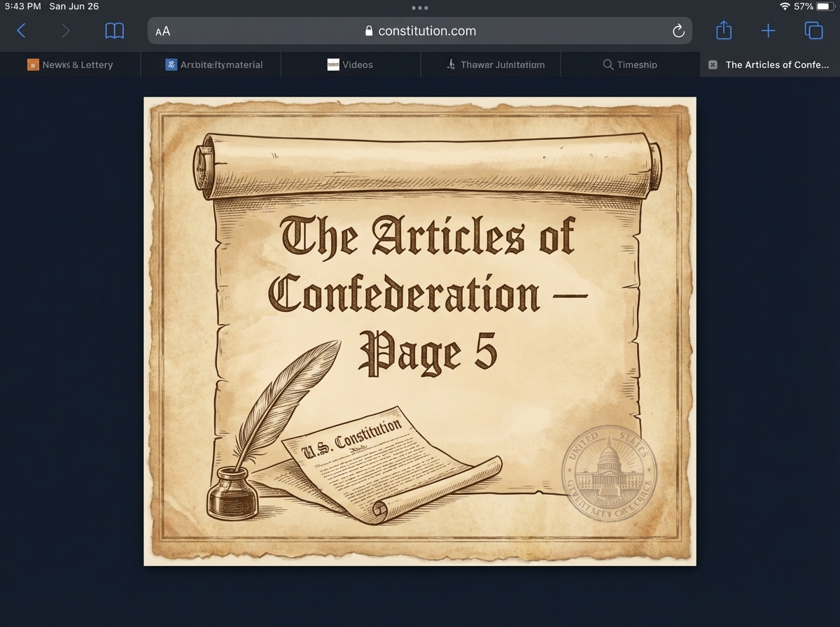Navigate back to the previous page
Screen dimensions: 840x627
tap(21, 31)
